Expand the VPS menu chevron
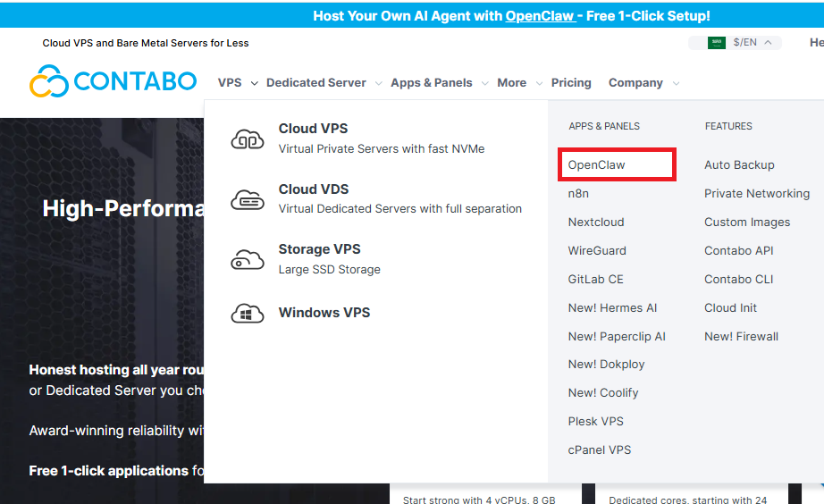 (255, 84)
